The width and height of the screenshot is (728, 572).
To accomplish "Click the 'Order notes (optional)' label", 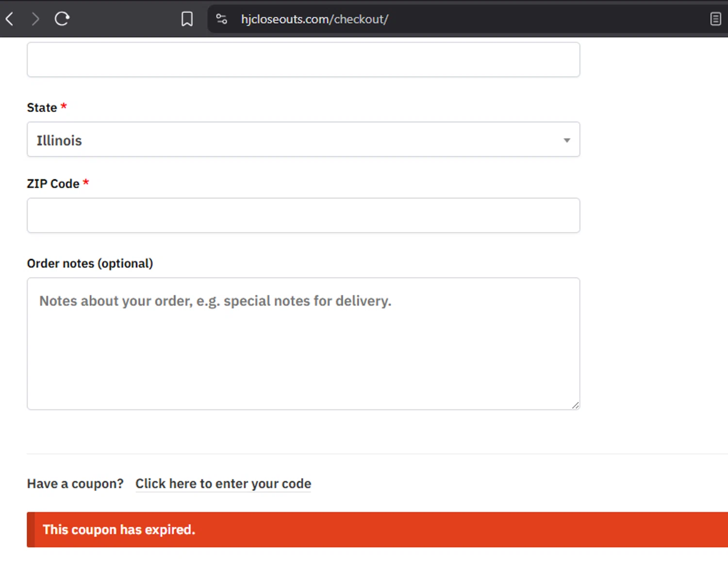I will [90, 263].
